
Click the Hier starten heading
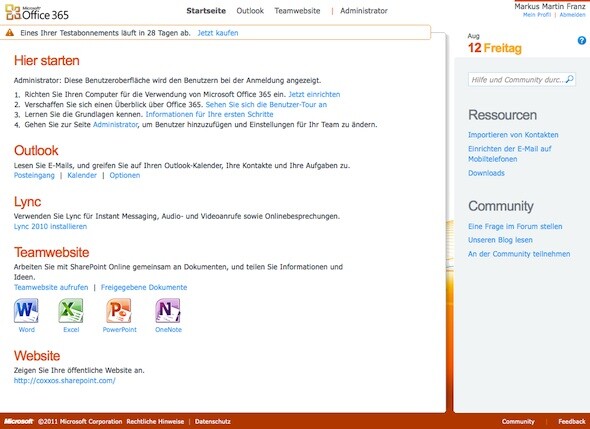[x=47, y=61]
